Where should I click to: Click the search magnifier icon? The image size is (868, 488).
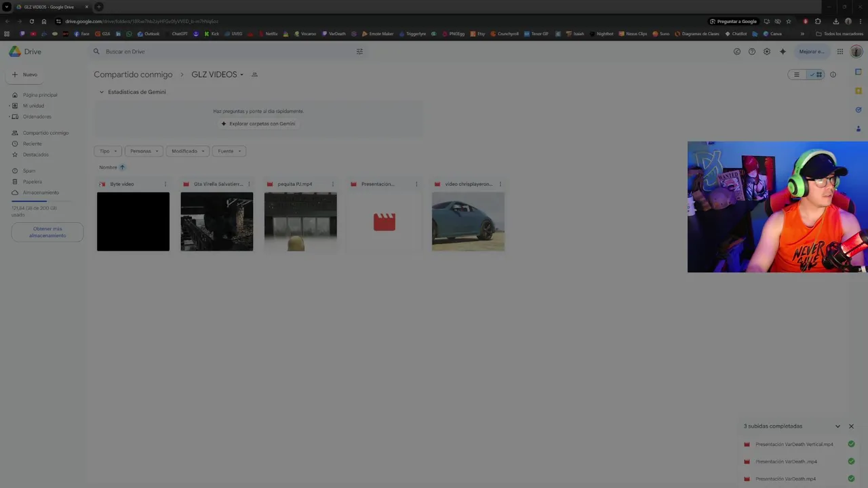click(96, 52)
